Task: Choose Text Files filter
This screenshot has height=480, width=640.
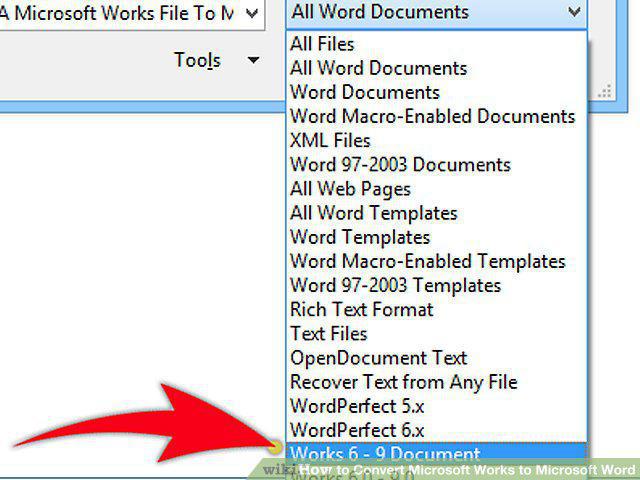Action: (x=436, y=333)
